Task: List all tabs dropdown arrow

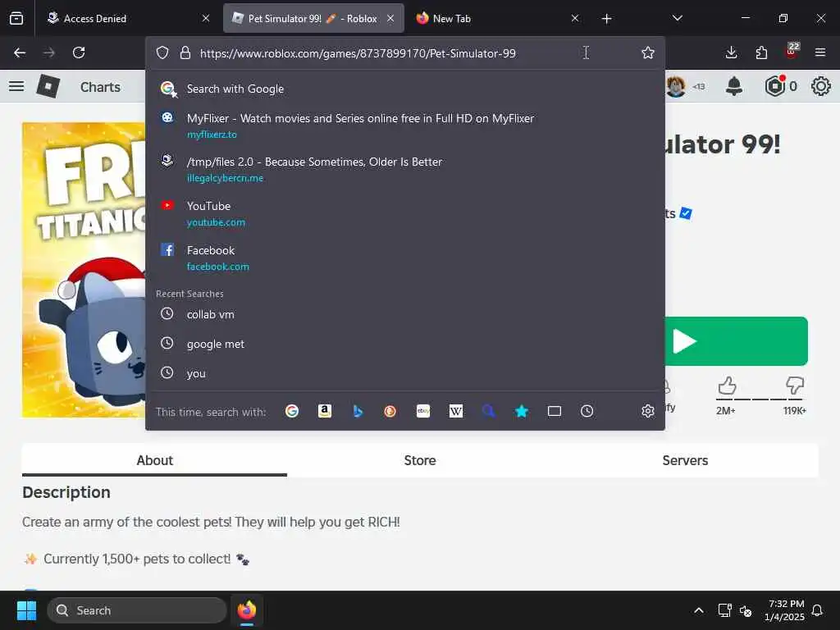Action: 677,19
